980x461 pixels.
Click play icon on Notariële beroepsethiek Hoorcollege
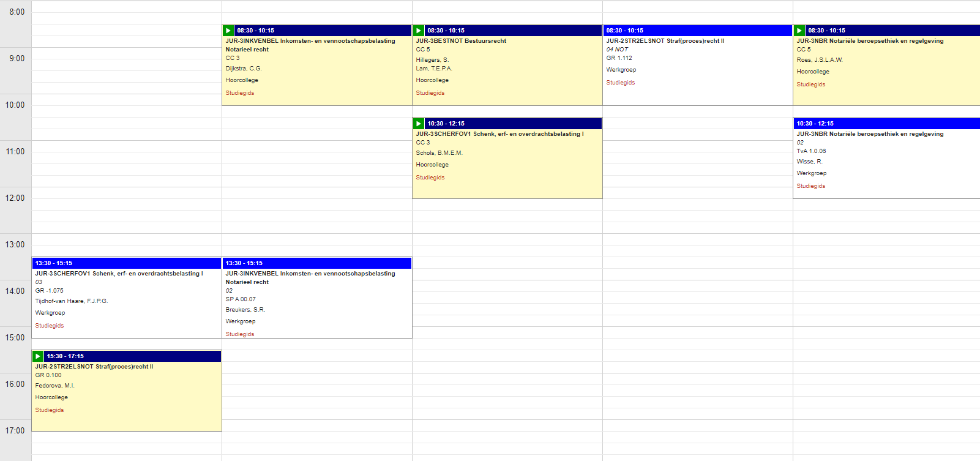[799, 31]
